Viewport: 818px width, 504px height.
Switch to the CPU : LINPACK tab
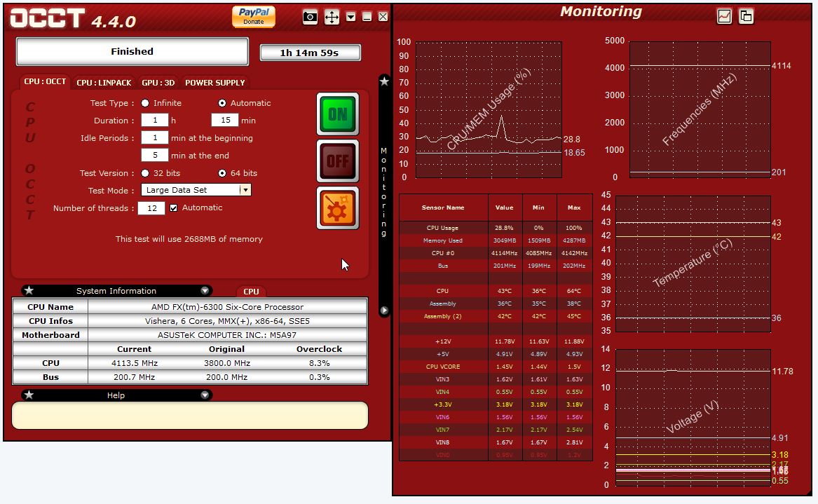click(104, 83)
